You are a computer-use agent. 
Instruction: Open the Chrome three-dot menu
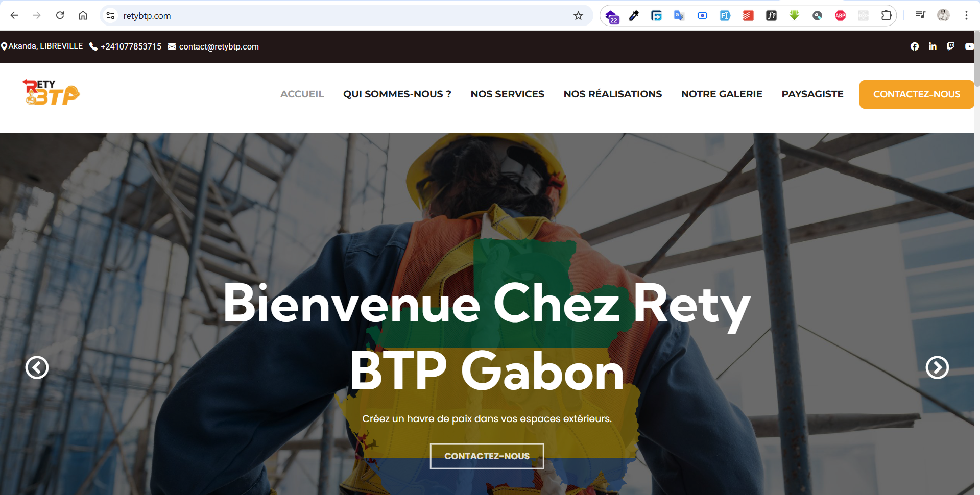tap(966, 15)
